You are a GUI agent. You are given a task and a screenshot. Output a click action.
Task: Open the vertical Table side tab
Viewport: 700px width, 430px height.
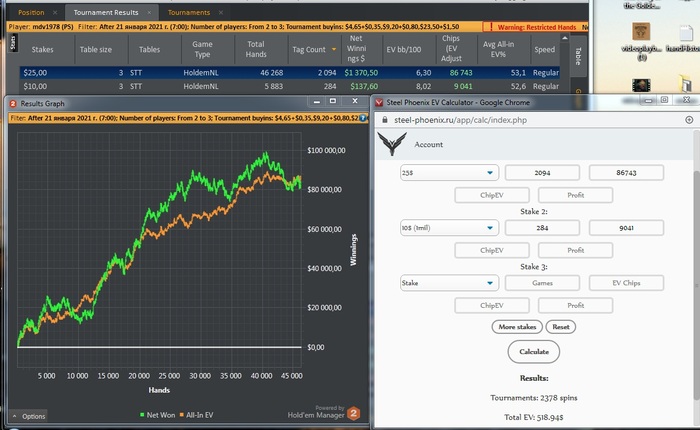tap(578, 56)
